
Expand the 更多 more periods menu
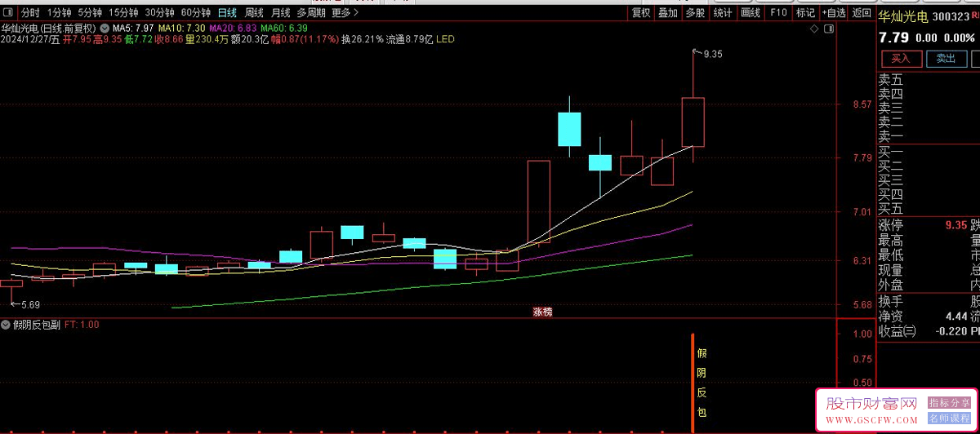point(345,12)
